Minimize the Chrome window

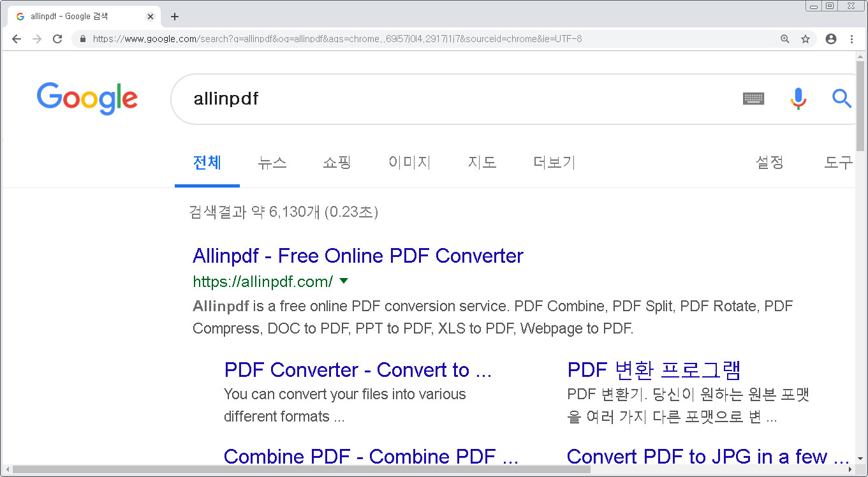(x=813, y=6)
